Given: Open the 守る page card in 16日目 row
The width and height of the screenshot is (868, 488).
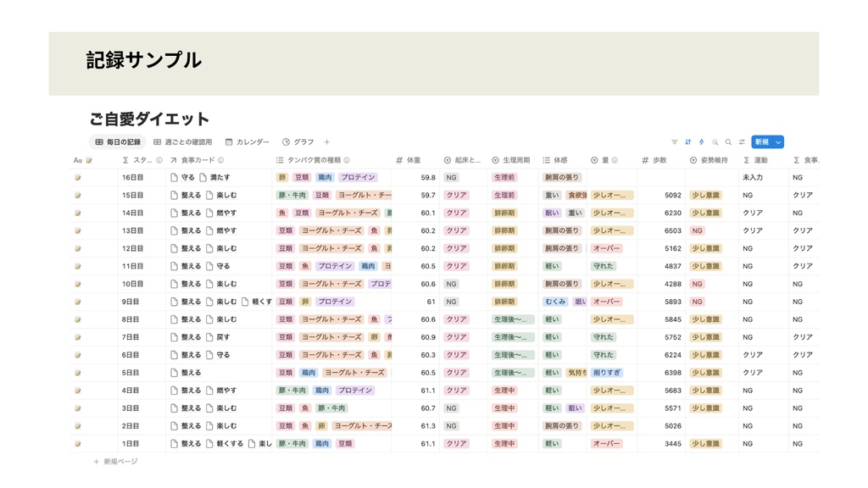Looking at the screenshot, I should (183, 178).
